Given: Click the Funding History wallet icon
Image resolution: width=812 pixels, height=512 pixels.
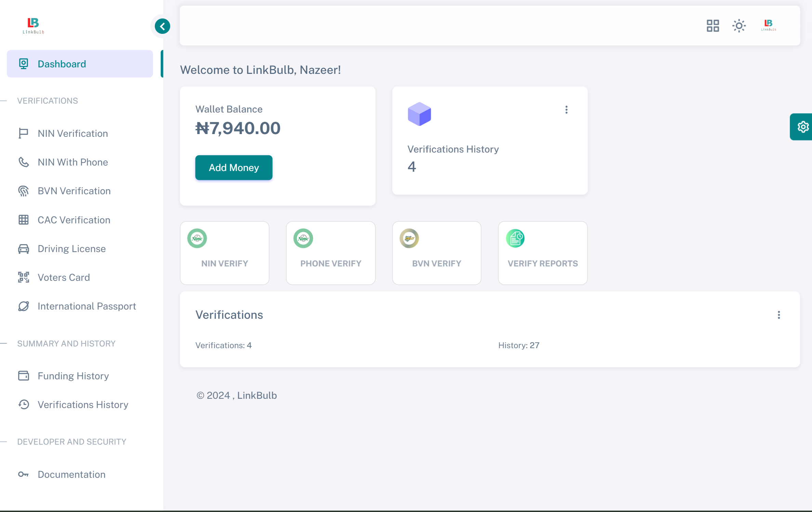Looking at the screenshot, I should point(23,376).
